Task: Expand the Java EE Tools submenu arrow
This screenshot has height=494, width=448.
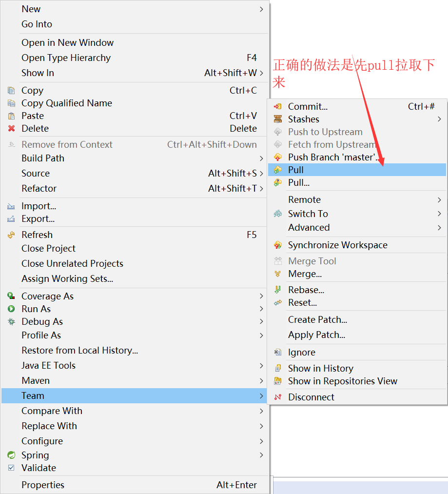Action: [x=261, y=365]
